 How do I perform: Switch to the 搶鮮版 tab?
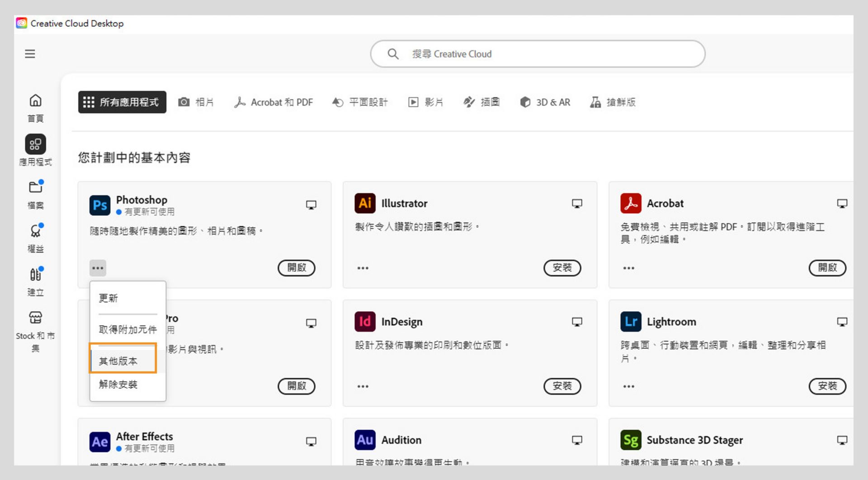pyautogui.click(x=613, y=102)
